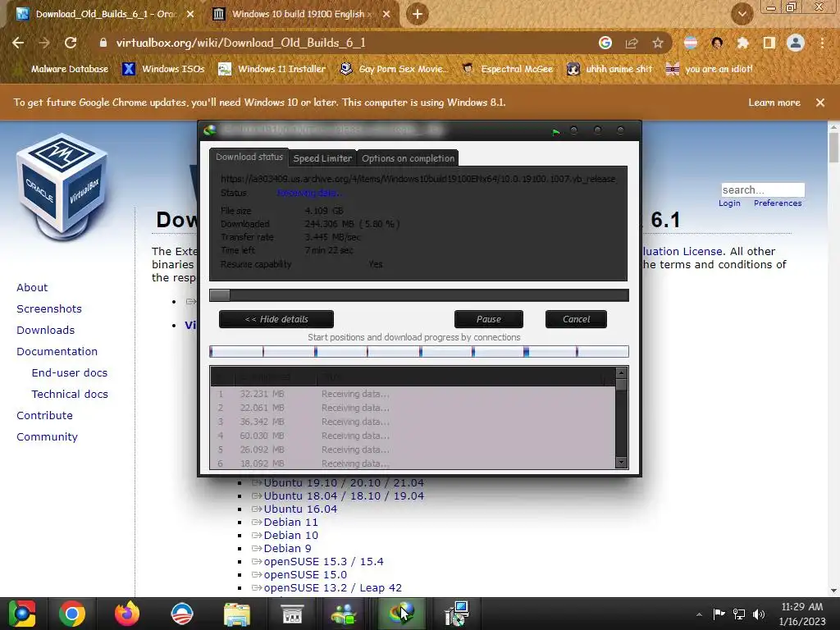Viewport: 840px width, 630px height.
Task: Close the Download_Old_Builds_6_1 tab
Action: point(190,15)
